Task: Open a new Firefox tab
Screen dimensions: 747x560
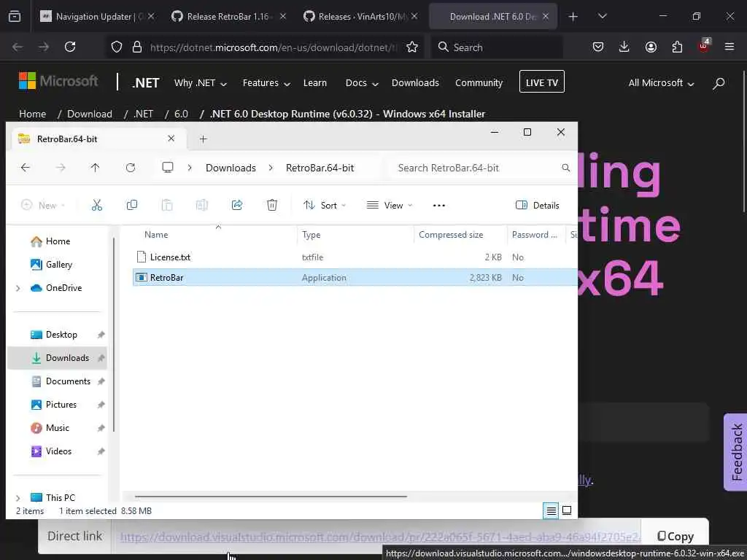Action: click(x=573, y=17)
